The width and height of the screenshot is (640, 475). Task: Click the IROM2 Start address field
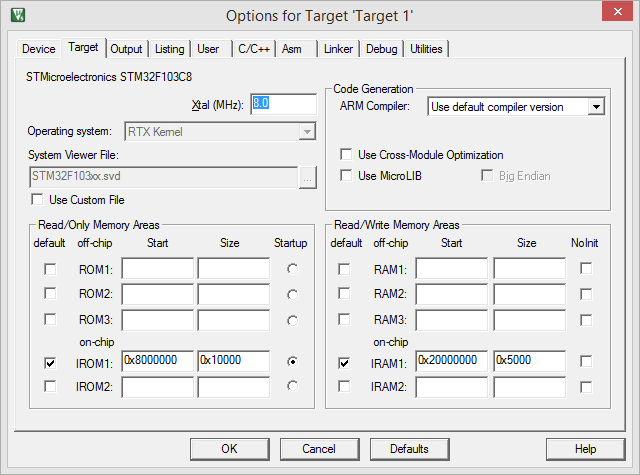(158, 387)
